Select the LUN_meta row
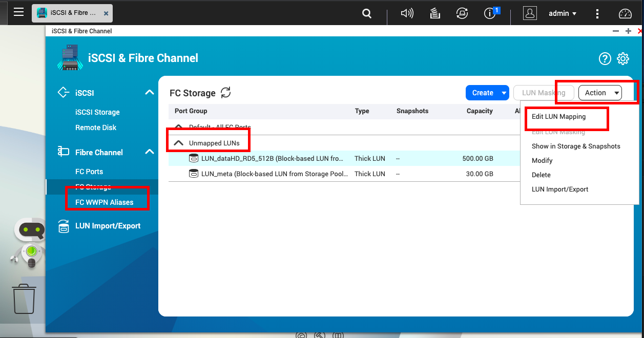Screen dimensions: 644x338 click(344, 174)
